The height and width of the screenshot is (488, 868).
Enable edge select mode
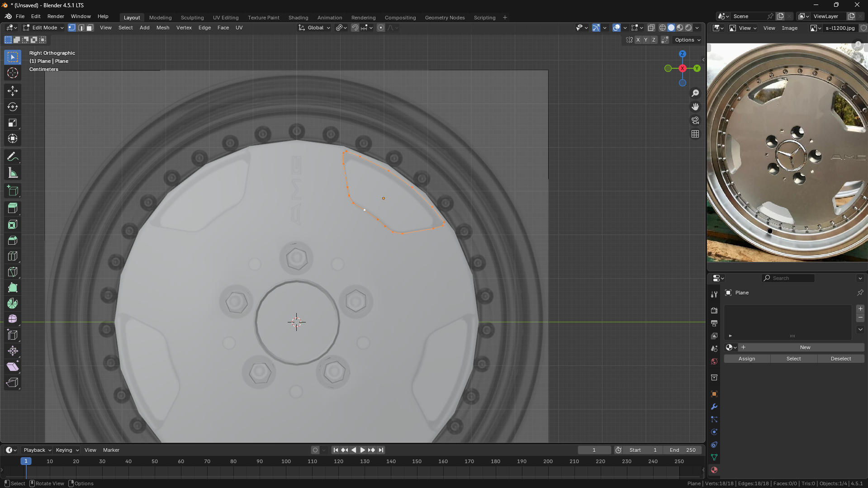[81, 28]
